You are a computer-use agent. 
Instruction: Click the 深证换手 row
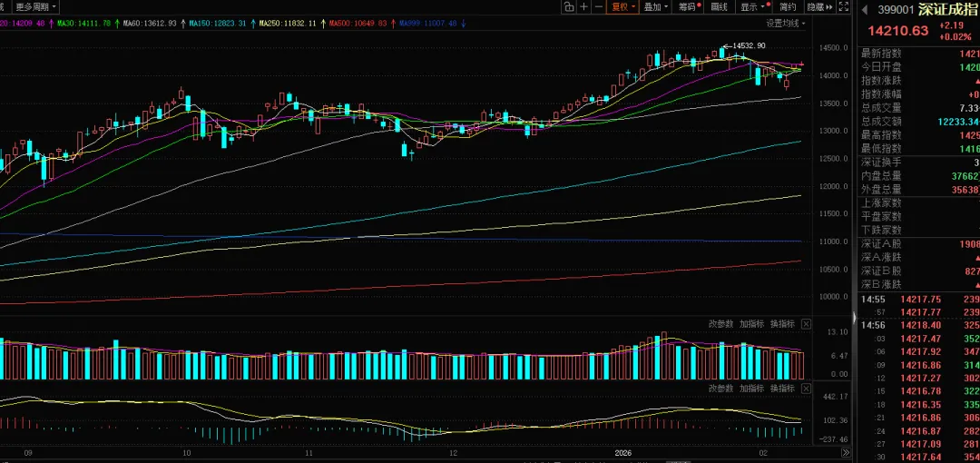coord(918,162)
